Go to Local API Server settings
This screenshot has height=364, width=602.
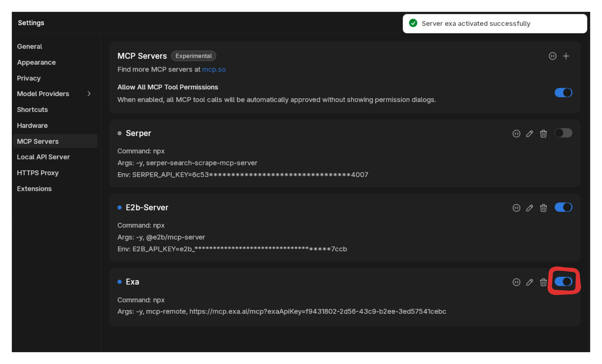tap(43, 157)
